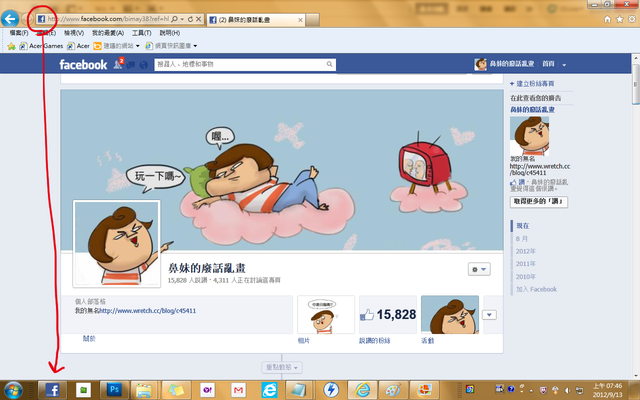640x400 pixels.
Task: Open the Yahoo taskbar icon
Action: (x=207, y=390)
